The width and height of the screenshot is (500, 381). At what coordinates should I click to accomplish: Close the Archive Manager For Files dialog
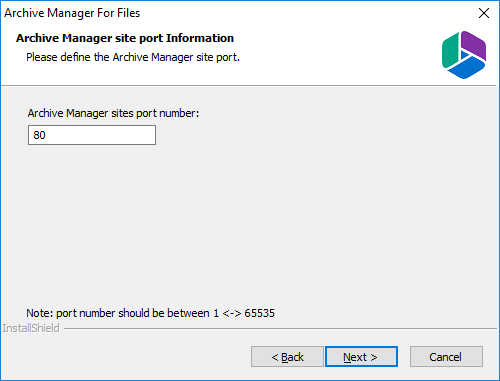(x=484, y=13)
